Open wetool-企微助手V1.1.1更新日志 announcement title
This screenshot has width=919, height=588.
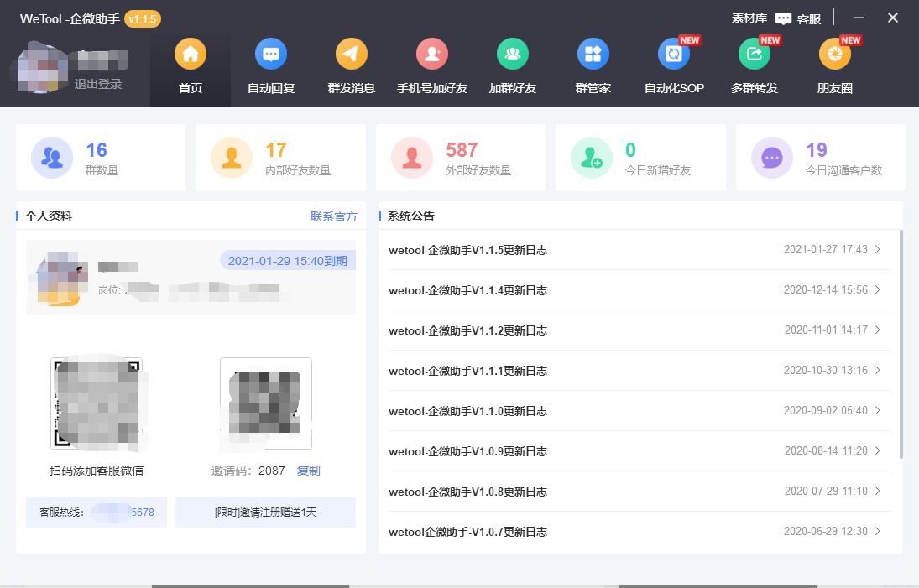tap(467, 371)
